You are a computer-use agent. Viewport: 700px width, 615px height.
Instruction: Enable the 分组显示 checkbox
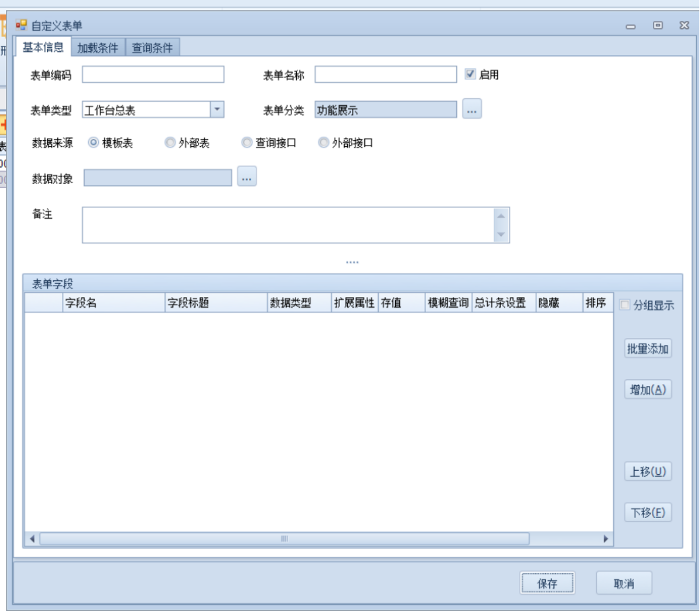pyautogui.click(x=625, y=305)
